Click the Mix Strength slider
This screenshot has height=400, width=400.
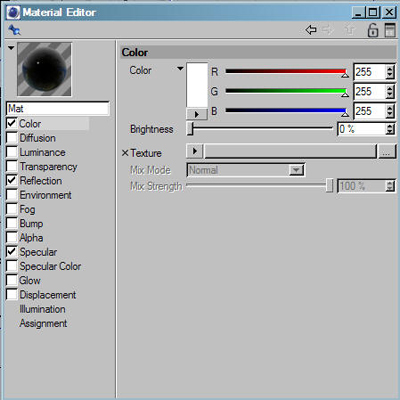[260, 186]
